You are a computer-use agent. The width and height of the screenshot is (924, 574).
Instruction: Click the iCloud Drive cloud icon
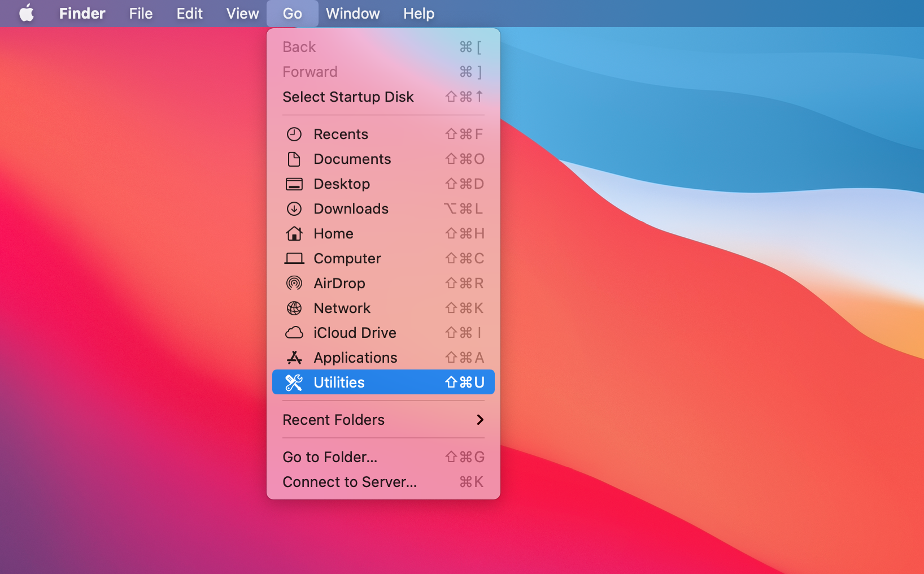click(294, 333)
